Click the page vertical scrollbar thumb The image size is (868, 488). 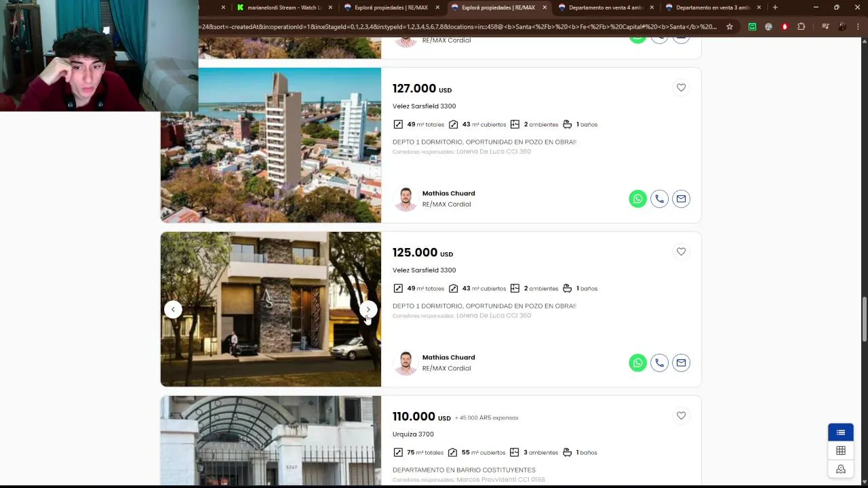864,319
